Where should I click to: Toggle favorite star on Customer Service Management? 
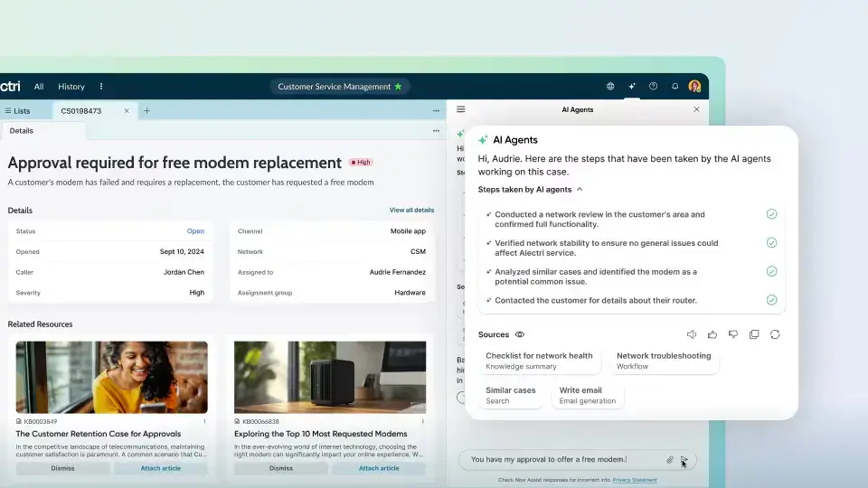point(398,87)
